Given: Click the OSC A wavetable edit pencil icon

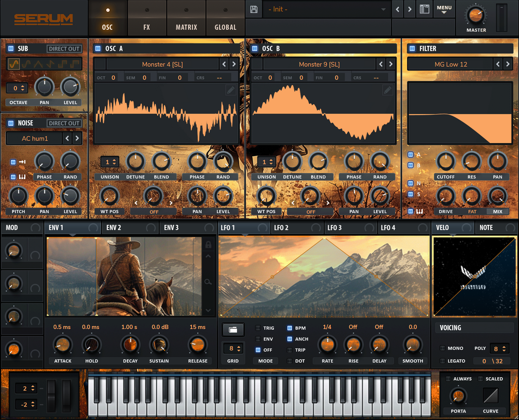Looking at the screenshot, I should [231, 90].
